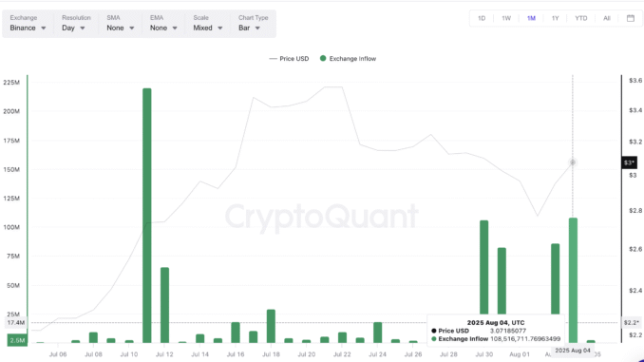Click the 17.4M inflow axis label
644x362 pixels.
pos(15,322)
